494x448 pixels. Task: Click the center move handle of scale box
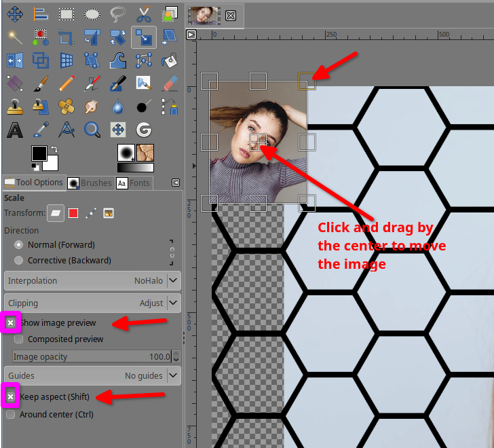[x=258, y=142]
